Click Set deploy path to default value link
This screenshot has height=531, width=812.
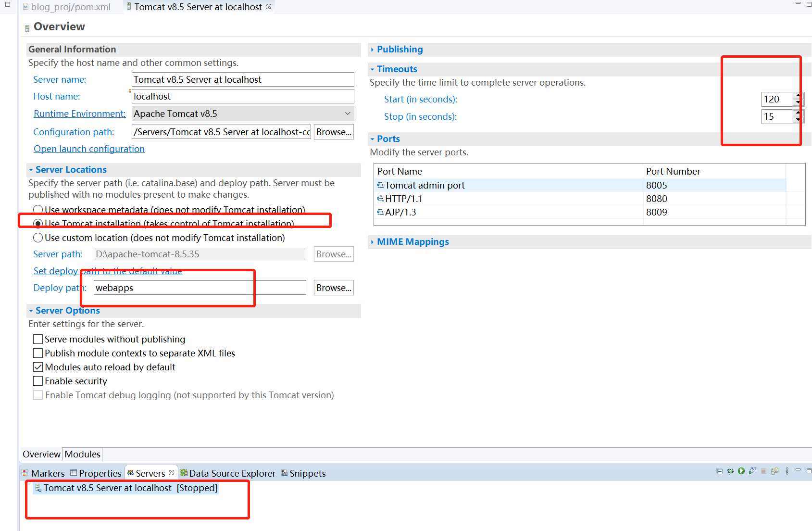pyautogui.click(x=108, y=271)
